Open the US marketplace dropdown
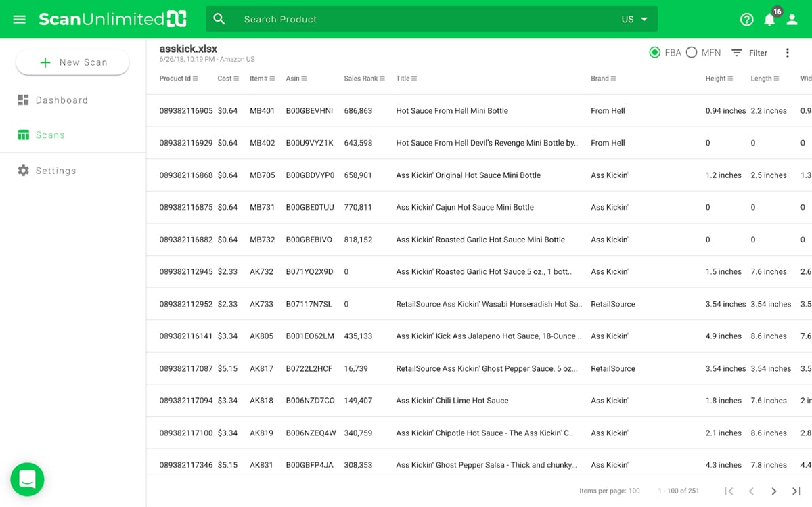 [x=635, y=19]
